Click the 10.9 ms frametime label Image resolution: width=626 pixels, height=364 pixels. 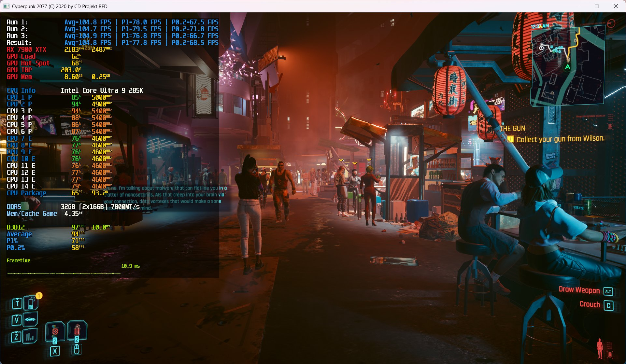[x=131, y=266]
